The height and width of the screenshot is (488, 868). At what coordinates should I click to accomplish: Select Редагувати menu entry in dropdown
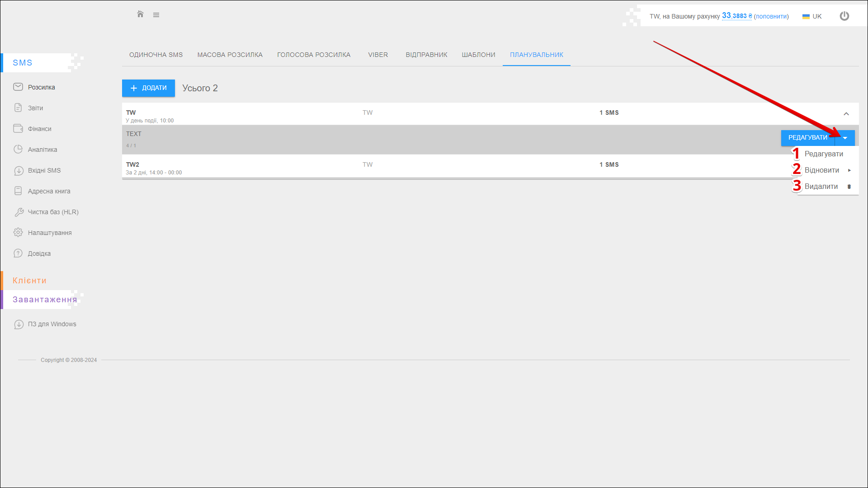824,154
